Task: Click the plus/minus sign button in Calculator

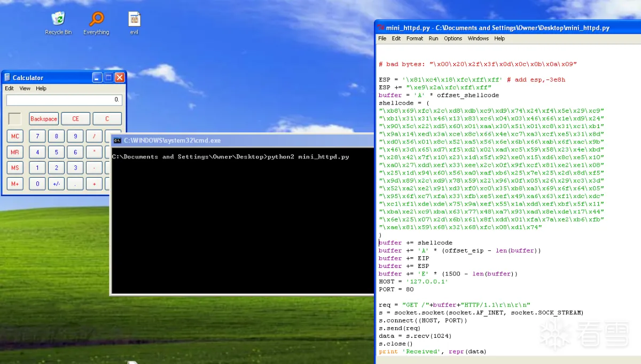Action: point(56,184)
